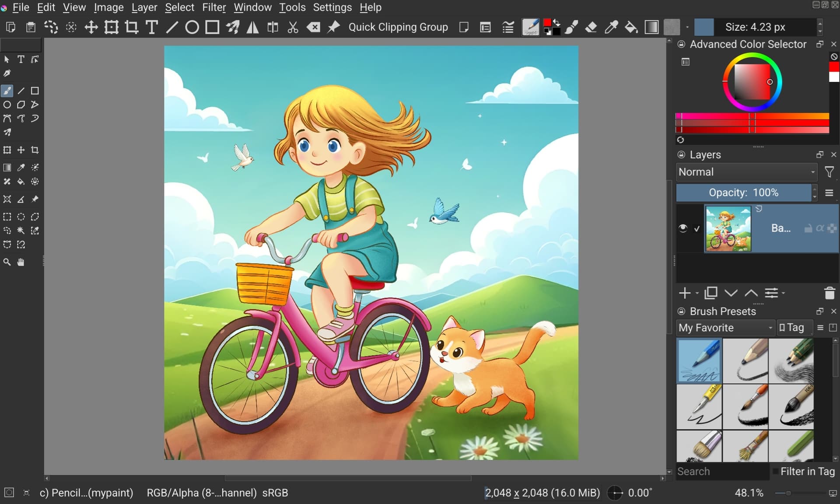The image size is (840, 504).
Task: Expand the My Favorite brush tag dropdown
Action: [725, 328]
